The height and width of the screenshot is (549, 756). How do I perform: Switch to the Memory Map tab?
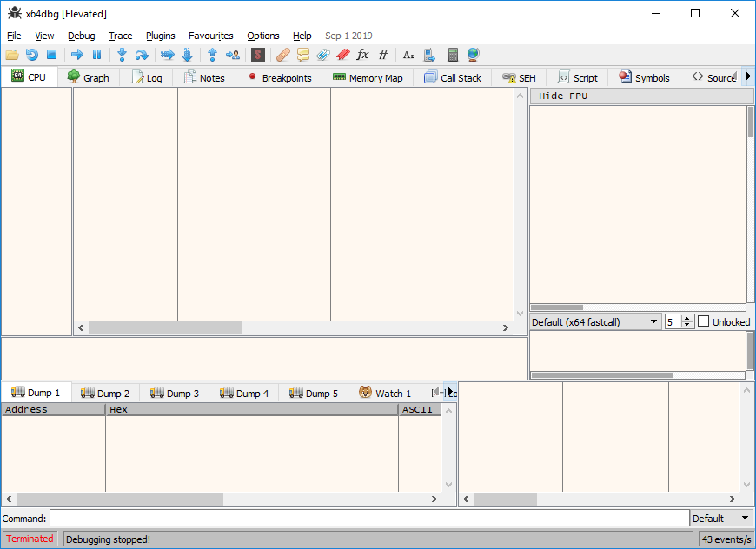click(368, 77)
